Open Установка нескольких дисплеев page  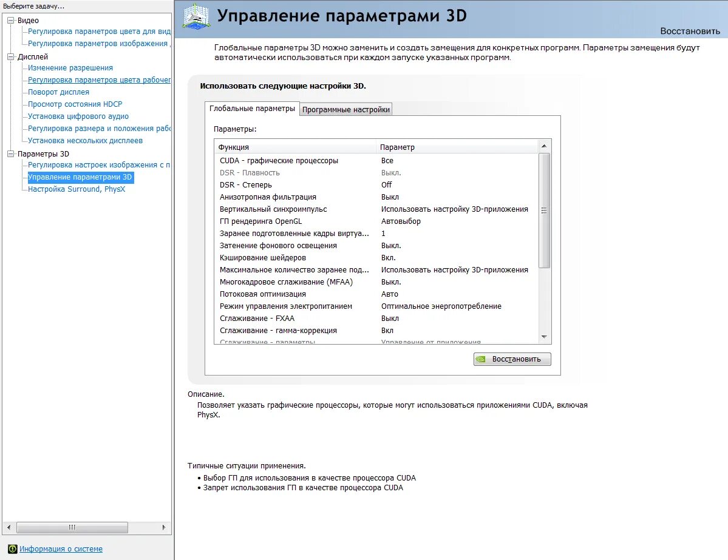85,140
